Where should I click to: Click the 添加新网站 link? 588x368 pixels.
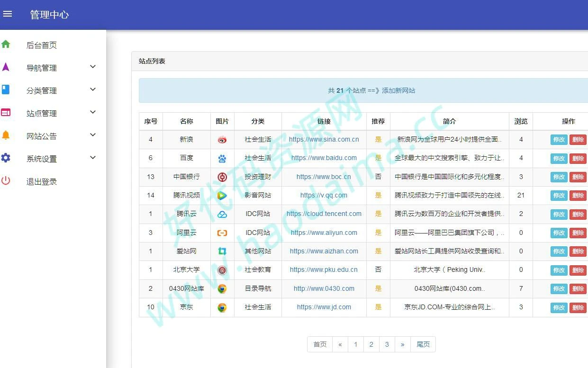[x=398, y=90]
